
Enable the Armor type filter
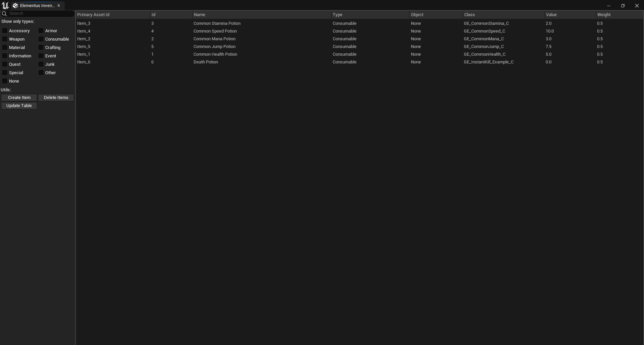(41, 31)
